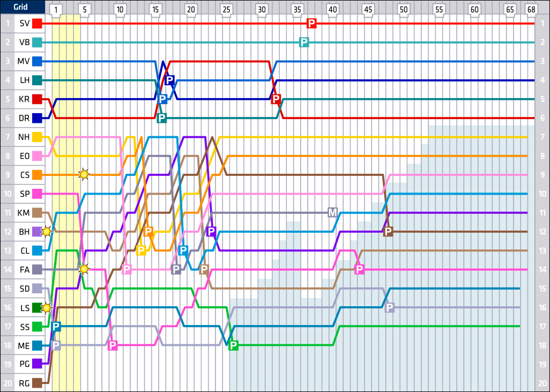Click the grey M marker near lap 40
The height and width of the screenshot is (392, 550).
coord(332,212)
